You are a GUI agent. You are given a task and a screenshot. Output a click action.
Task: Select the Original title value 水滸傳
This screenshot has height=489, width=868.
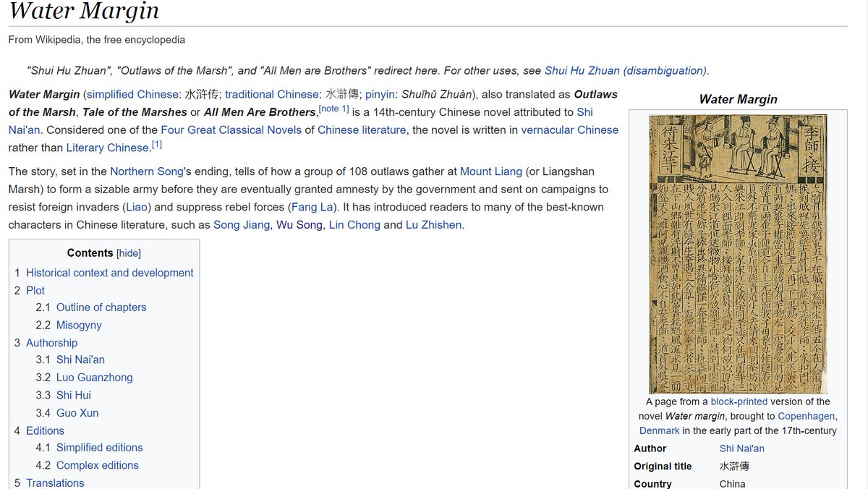(x=734, y=467)
